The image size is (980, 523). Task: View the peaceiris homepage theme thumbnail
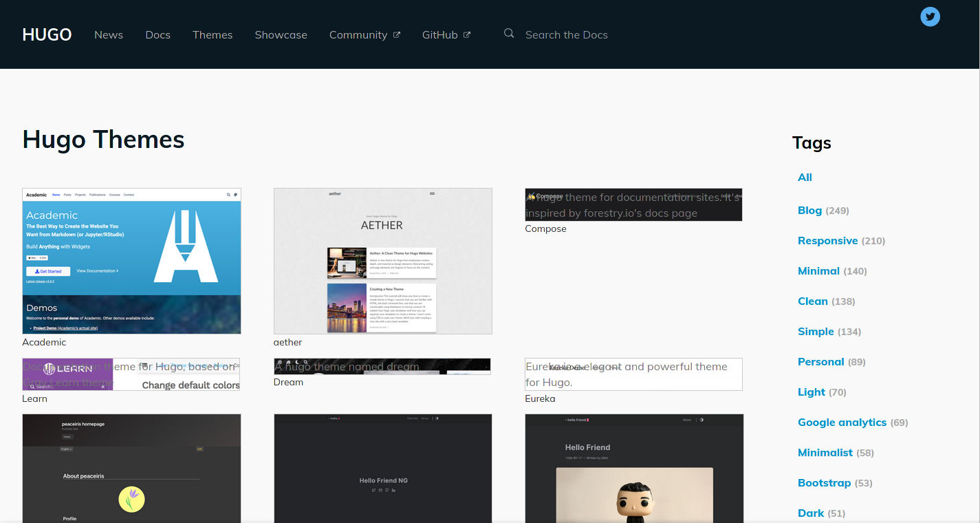point(131,468)
